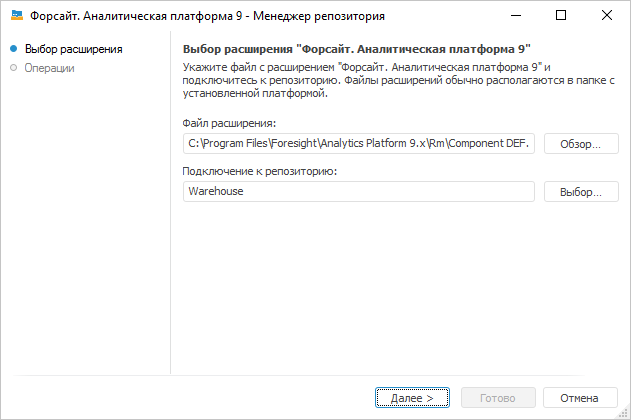Maximize the Менеджер репозитория window
The image size is (631, 420).
click(x=561, y=15)
